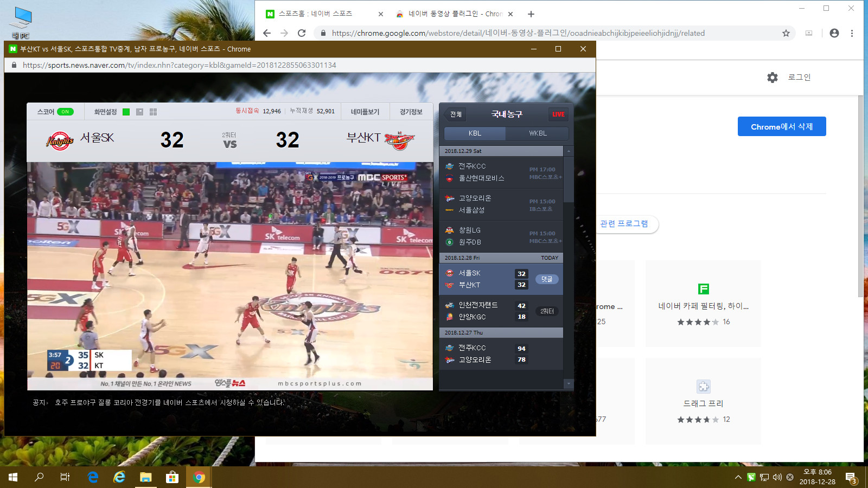Launch Internet Explorer from taskbar
Viewport: 868px width, 488px height.
[x=119, y=477]
